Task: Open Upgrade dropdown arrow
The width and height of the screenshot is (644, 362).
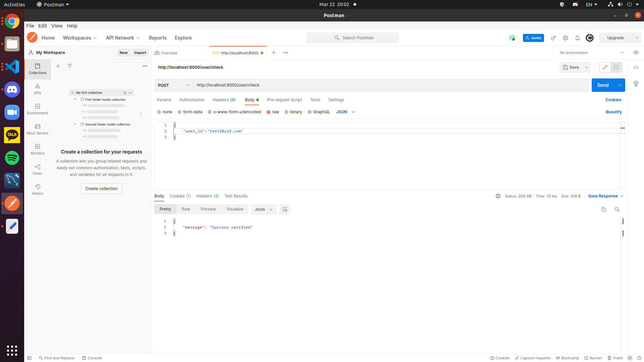Action: click(637, 38)
